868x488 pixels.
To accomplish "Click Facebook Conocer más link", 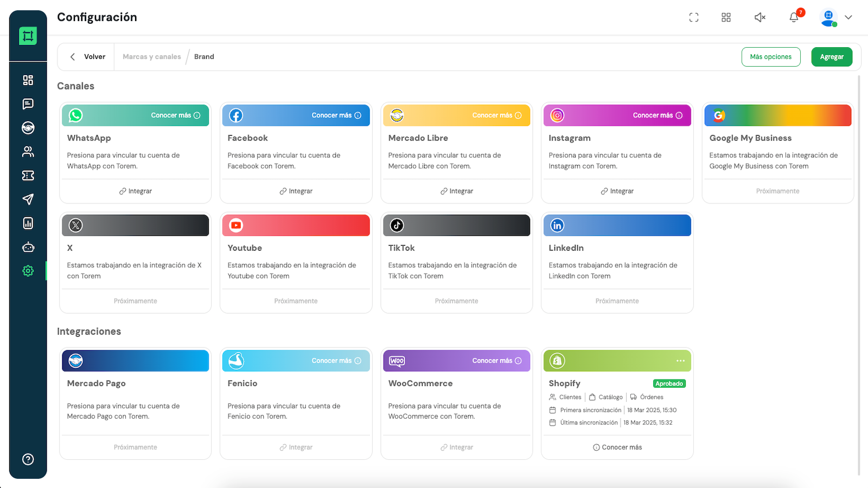I will click(336, 115).
